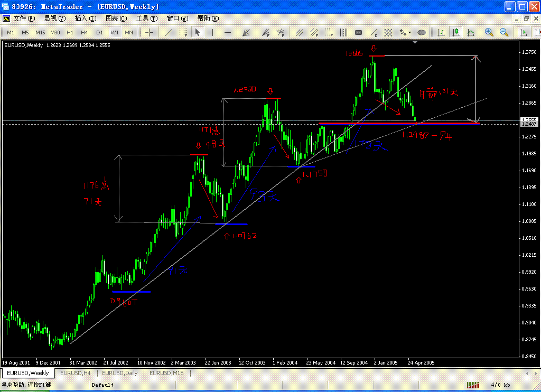Select the Vertical Line tool
Image resolution: width=541 pixels, height=392 pixels.
(212, 32)
